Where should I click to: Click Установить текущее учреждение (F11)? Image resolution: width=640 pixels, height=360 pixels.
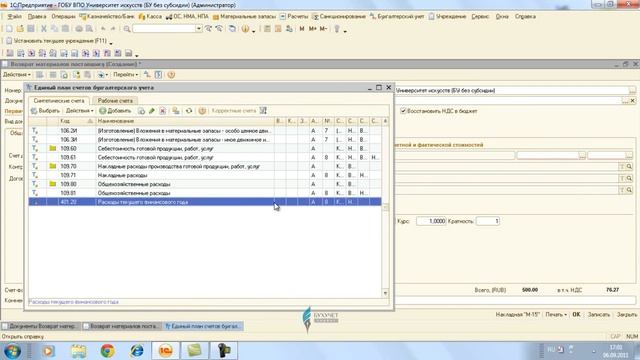(x=56, y=41)
